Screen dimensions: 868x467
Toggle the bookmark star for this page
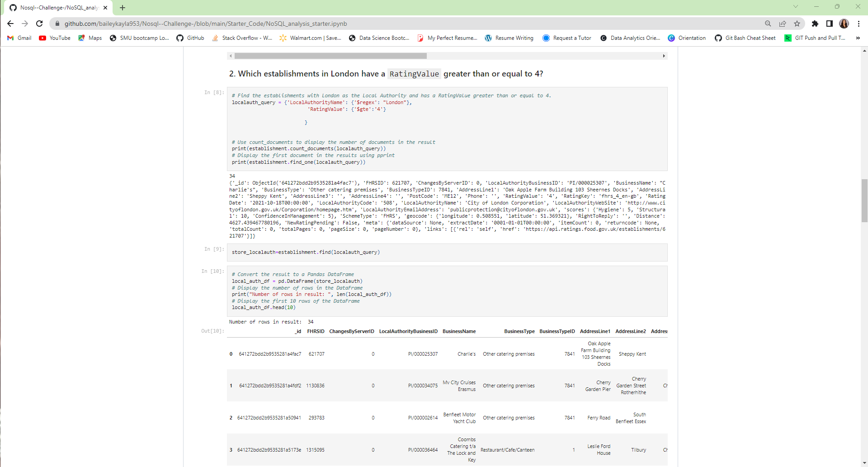(797, 24)
